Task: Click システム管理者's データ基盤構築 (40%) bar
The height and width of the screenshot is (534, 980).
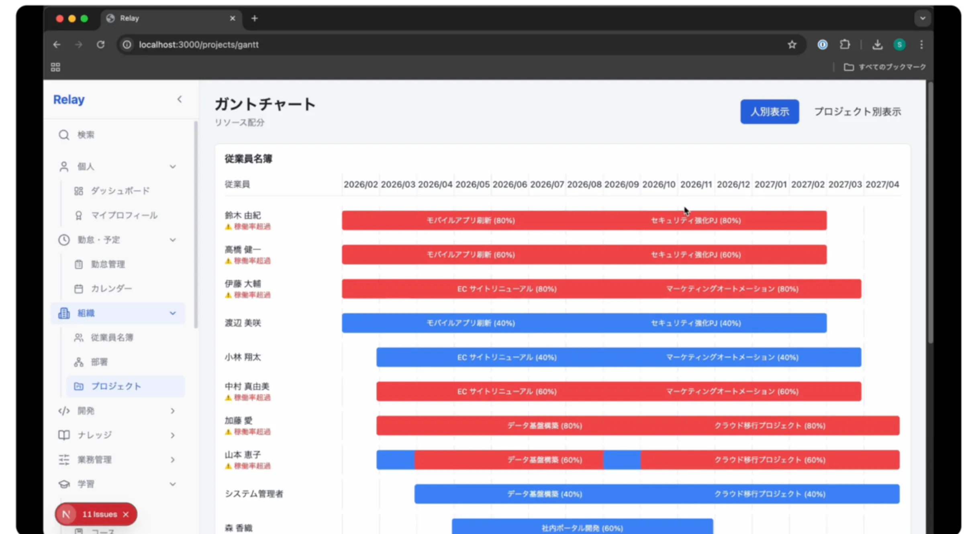Action: (x=545, y=494)
